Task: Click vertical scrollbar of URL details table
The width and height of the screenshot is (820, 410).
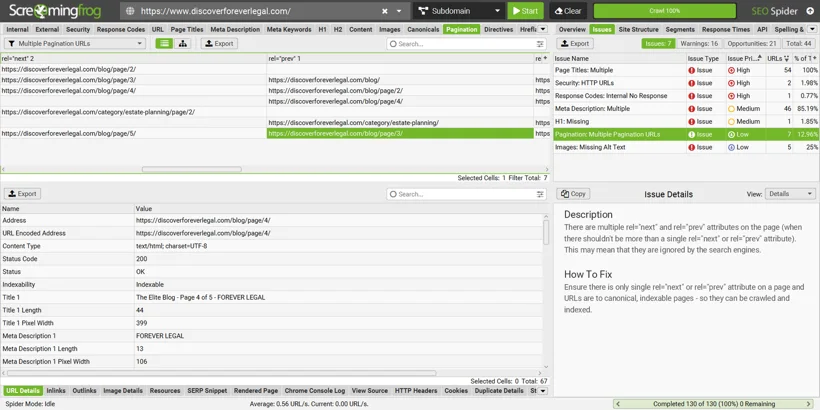Action: (546, 232)
